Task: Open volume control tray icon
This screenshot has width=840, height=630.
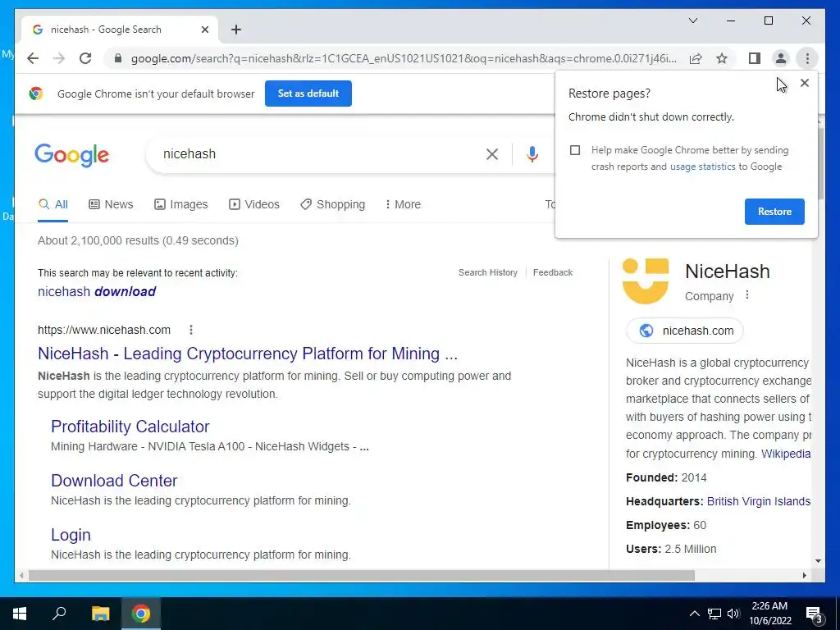Action: 733,614
